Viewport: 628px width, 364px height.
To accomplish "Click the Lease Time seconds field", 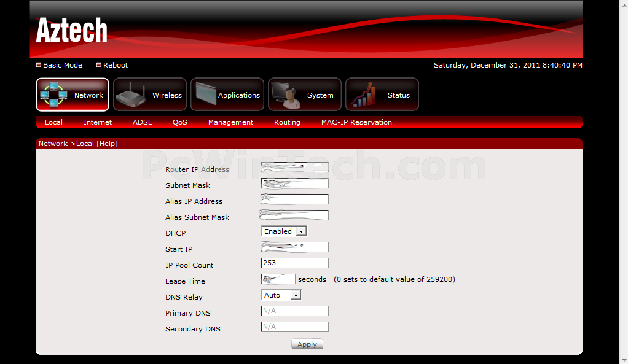I will click(278, 279).
